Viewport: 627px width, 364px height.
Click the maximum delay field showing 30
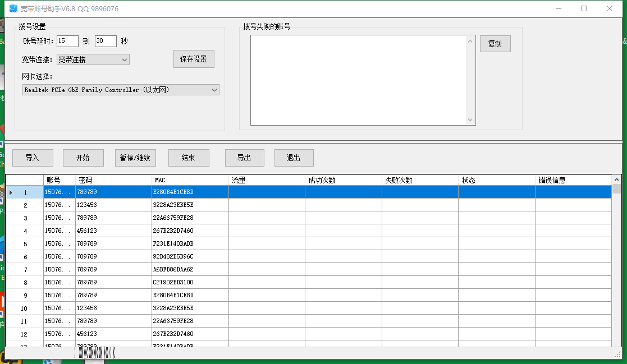coord(106,41)
